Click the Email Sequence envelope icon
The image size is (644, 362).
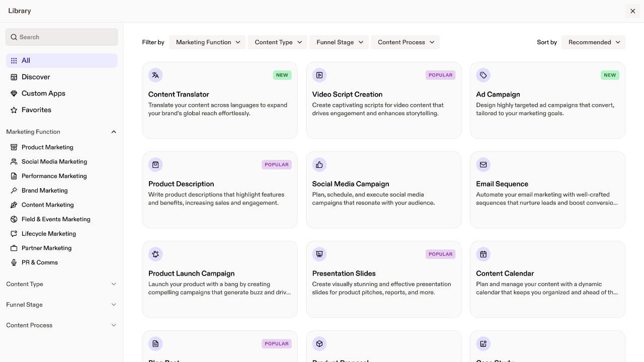coord(483,165)
